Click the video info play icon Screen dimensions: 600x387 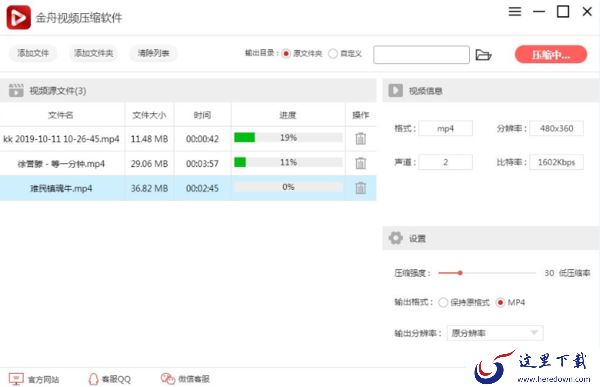(x=396, y=90)
